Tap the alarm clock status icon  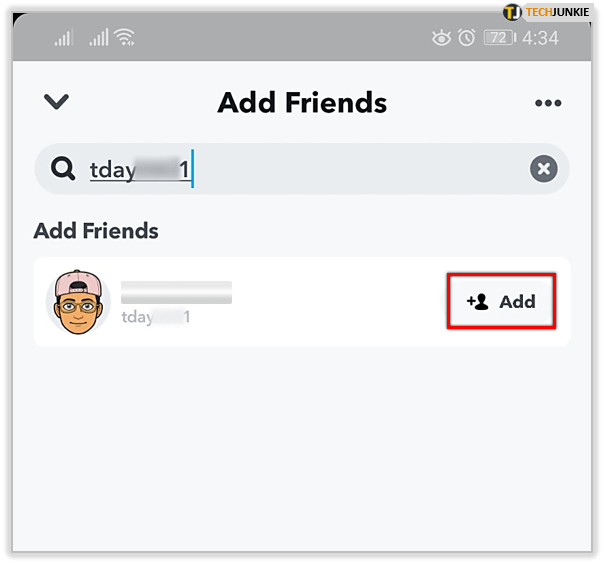(466, 38)
